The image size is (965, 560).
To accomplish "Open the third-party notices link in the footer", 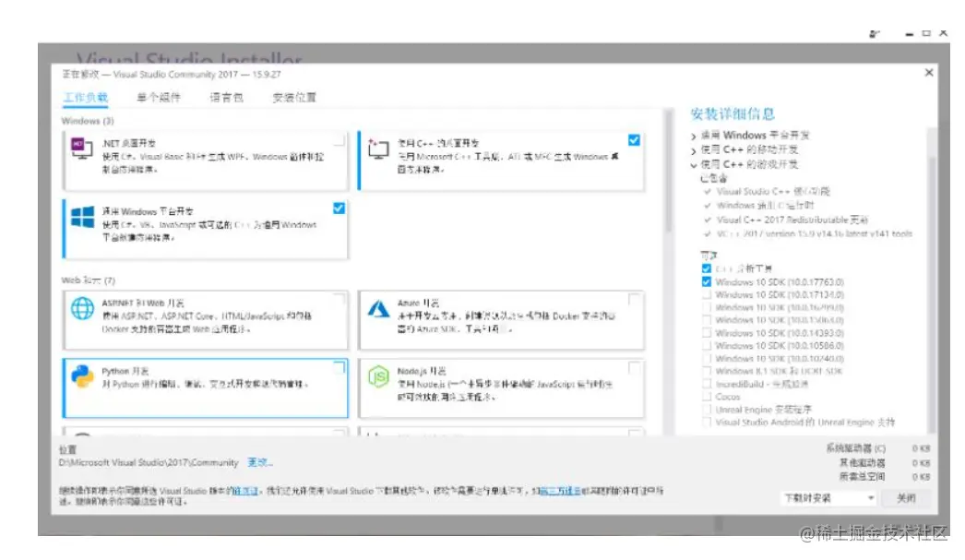I will tap(560, 491).
